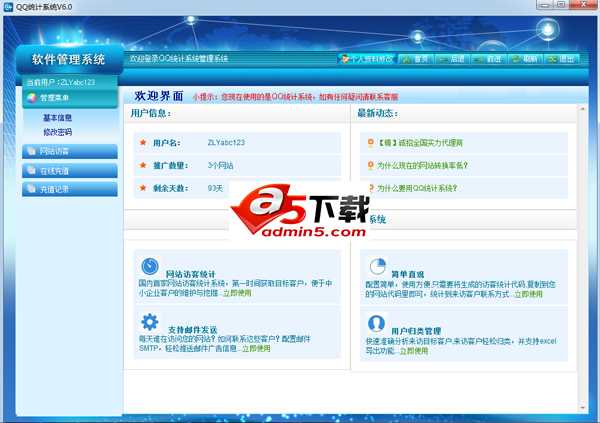Expand the 在线充值 sidebar menu
This screenshot has width=600, height=423.
pyautogui.click(x=70, y=171)
